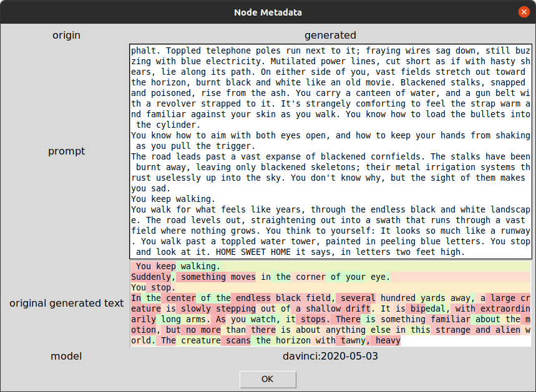Click the highlighted word 'scans'
536x392 pixels.
(x=238, y=340)
